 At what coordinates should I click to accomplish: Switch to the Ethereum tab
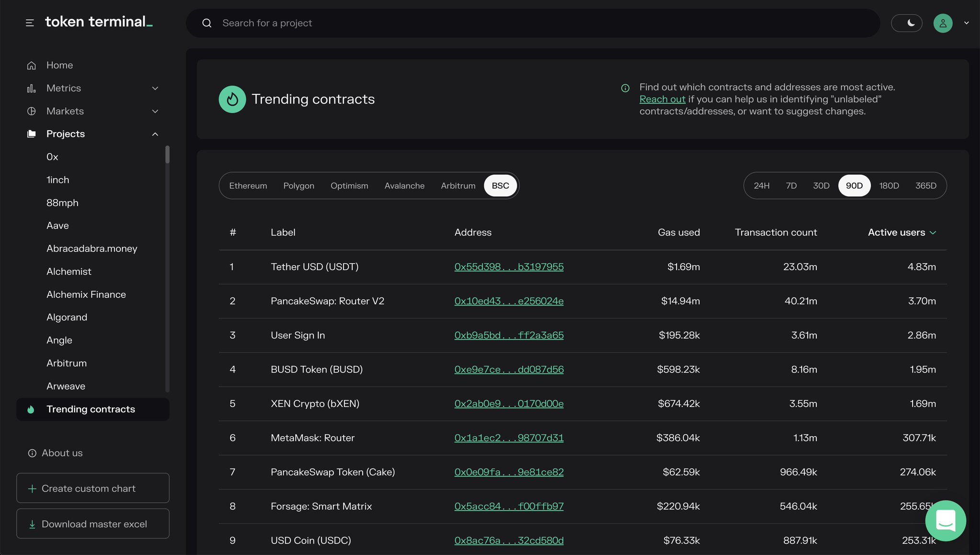248,185
